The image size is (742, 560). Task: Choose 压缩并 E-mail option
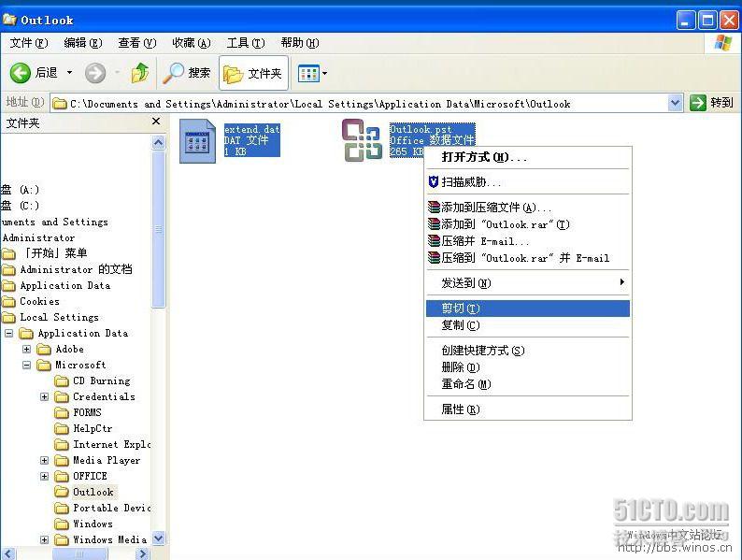coord(528,241)
